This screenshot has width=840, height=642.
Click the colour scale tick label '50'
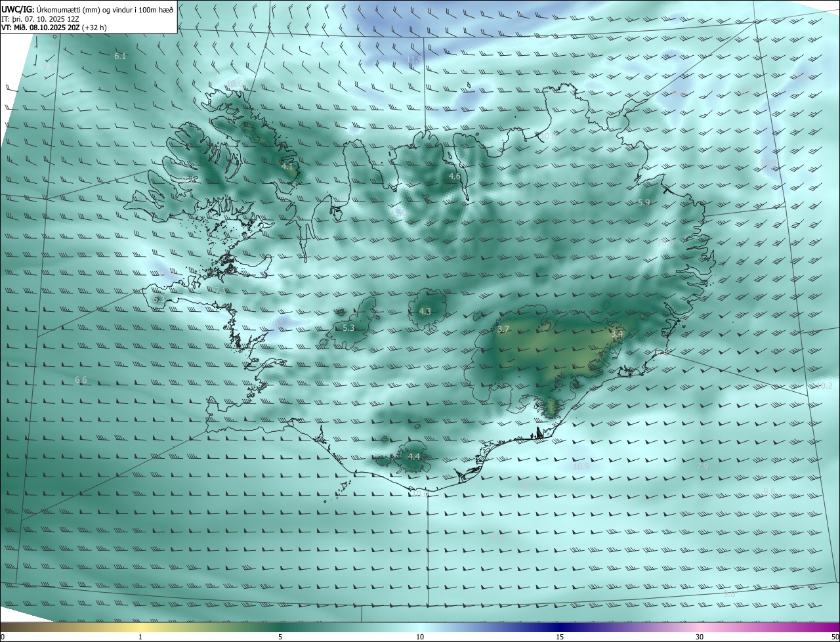click(x=835, y=637)
